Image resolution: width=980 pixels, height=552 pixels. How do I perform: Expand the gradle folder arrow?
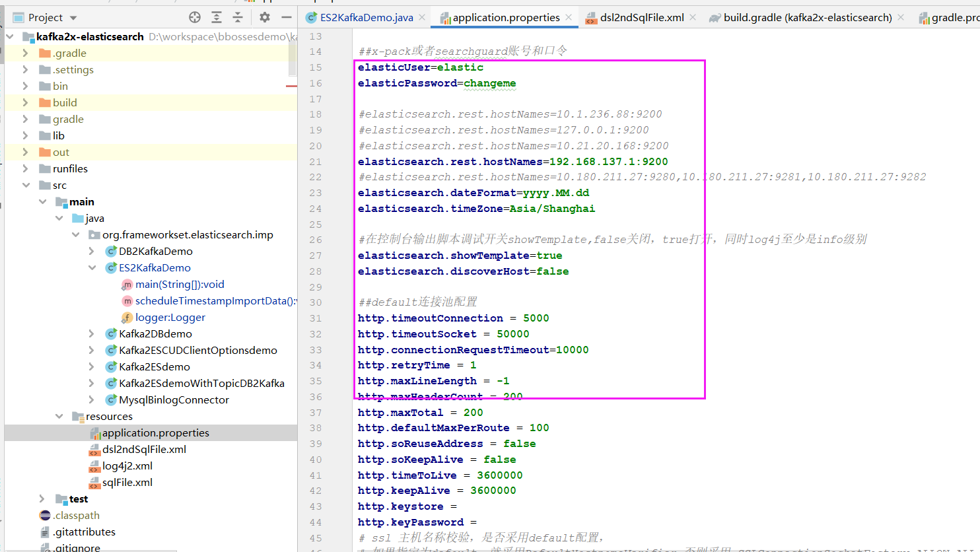coord(25,119)
